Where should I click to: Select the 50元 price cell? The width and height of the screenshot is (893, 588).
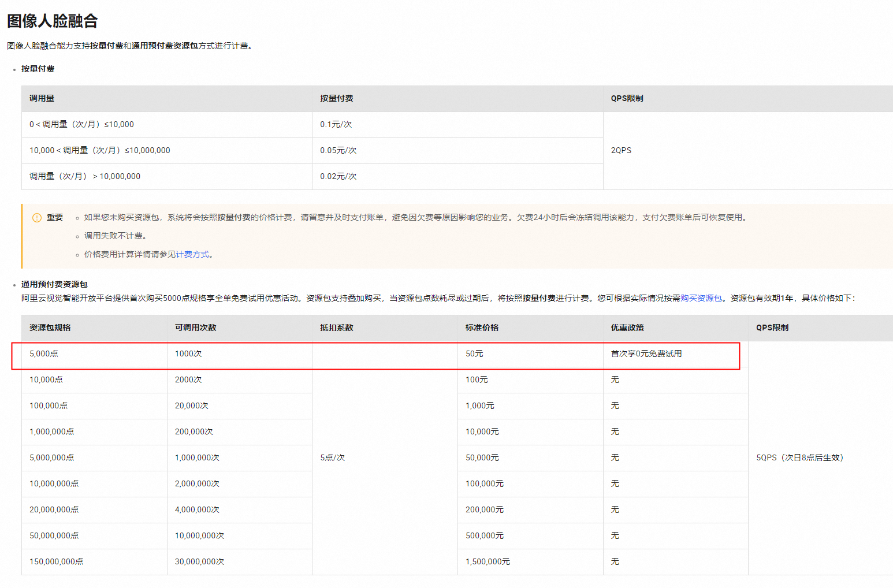pyautogui.click(x=530, y=354)
